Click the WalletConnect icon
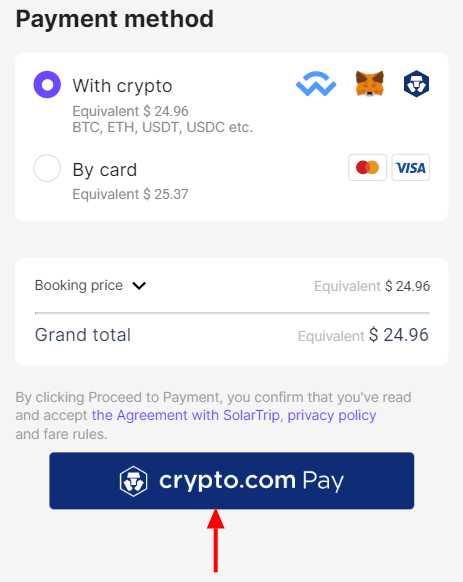This screenshot has height=582, width=463. (316, 84)
